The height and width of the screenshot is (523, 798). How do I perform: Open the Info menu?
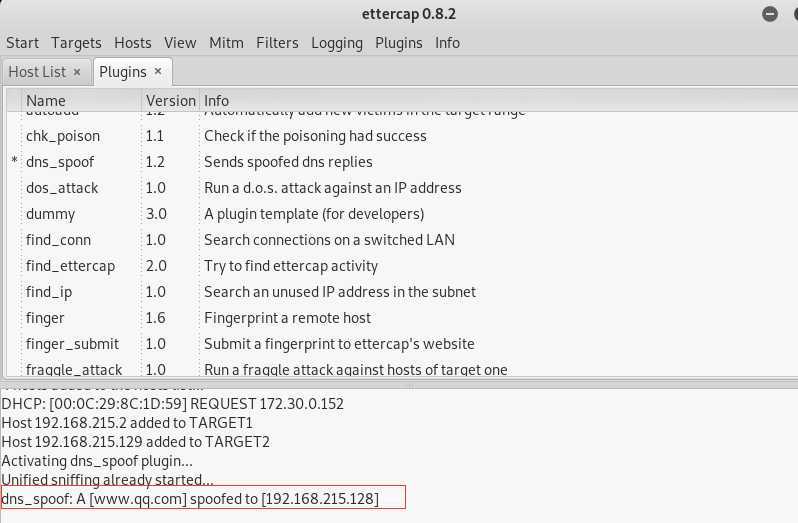pyautogui.click(x=447, y=43)
